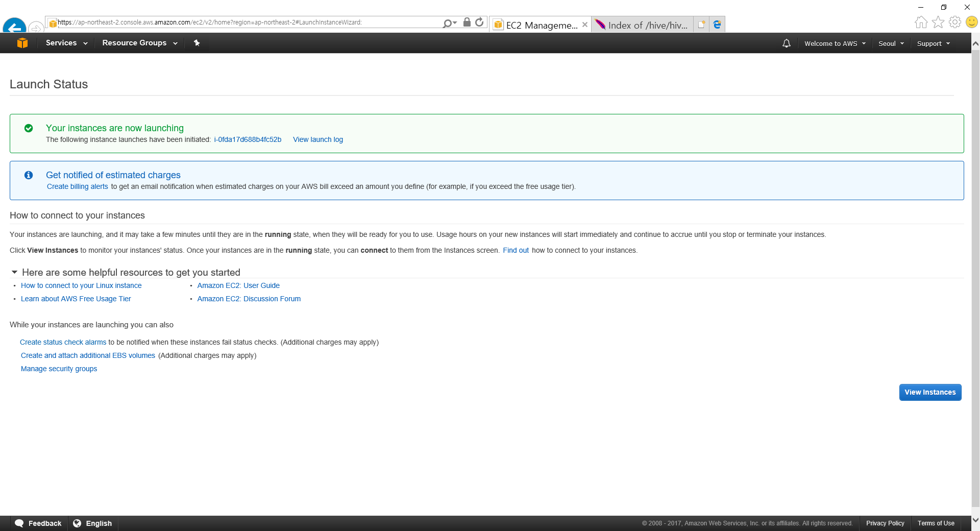This screenshot has height=531, width=980.
Task: Click the security lock icon in address bar
Action: (467, 22)
